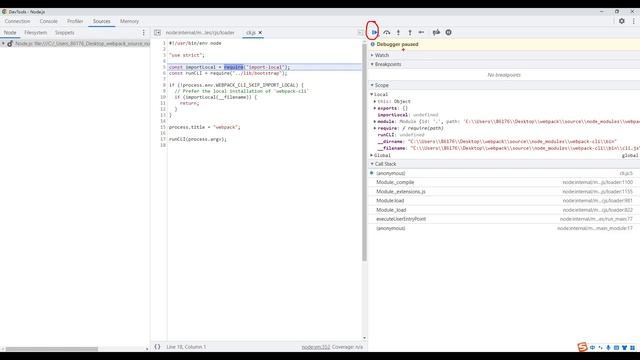
Task: Click the runCLI(process.argv) code line
Action: (x=198, y=139)
